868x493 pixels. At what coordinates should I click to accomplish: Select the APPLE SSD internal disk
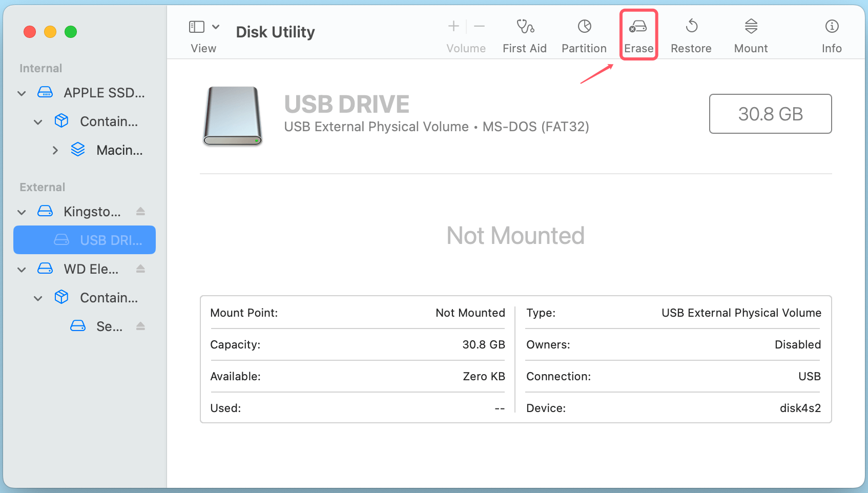[102, 93]
